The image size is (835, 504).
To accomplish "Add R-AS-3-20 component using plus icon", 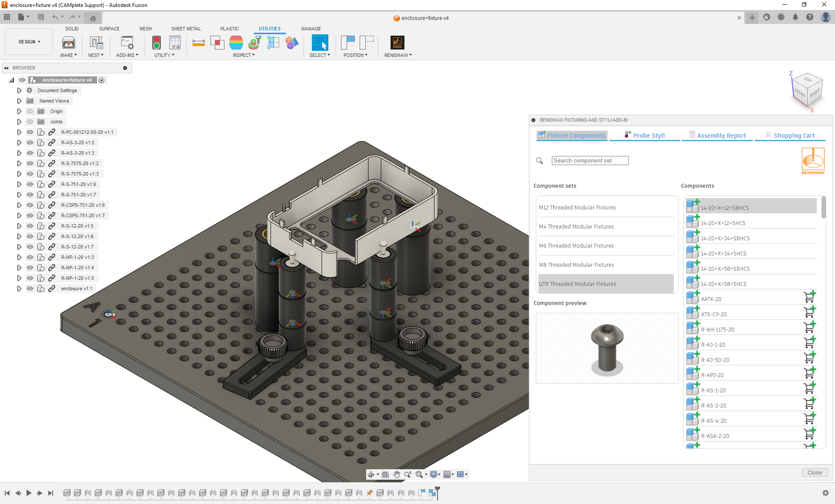I will click(x=692, y=404).
